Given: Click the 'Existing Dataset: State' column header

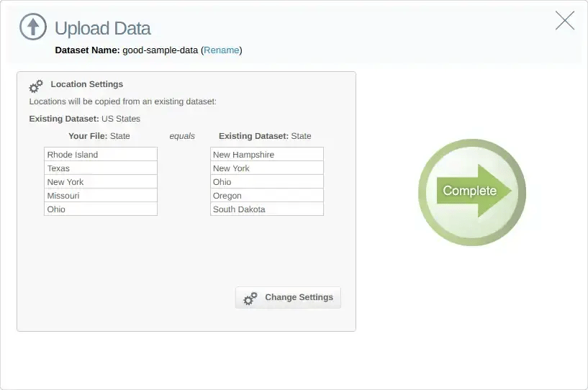Looking at the screenshot, I should (x=265, y=136).
